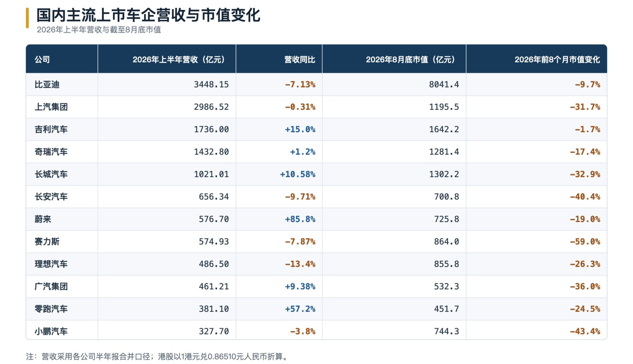This screenshot has height=364, width=633.
Task: Select the company name 比亚迪
Action: [47, 84]
